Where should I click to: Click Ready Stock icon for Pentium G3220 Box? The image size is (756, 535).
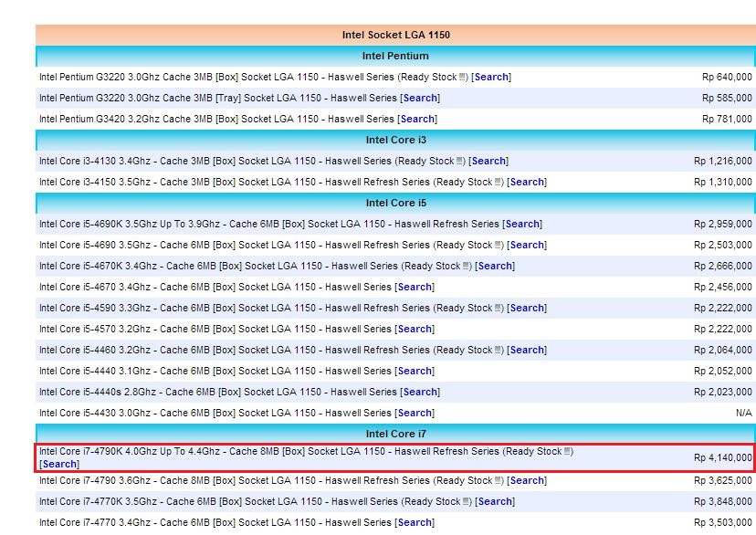(463, 78)
